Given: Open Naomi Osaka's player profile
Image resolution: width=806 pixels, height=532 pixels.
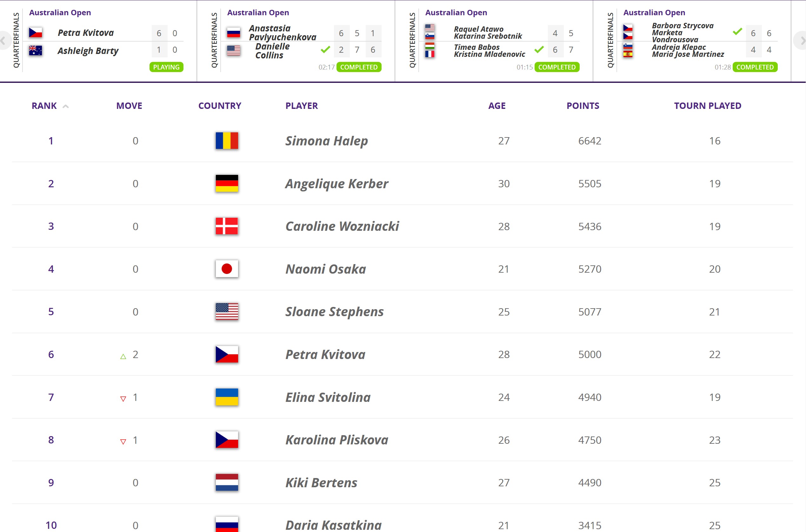Looking at the screenshot, I should (325, 269).
